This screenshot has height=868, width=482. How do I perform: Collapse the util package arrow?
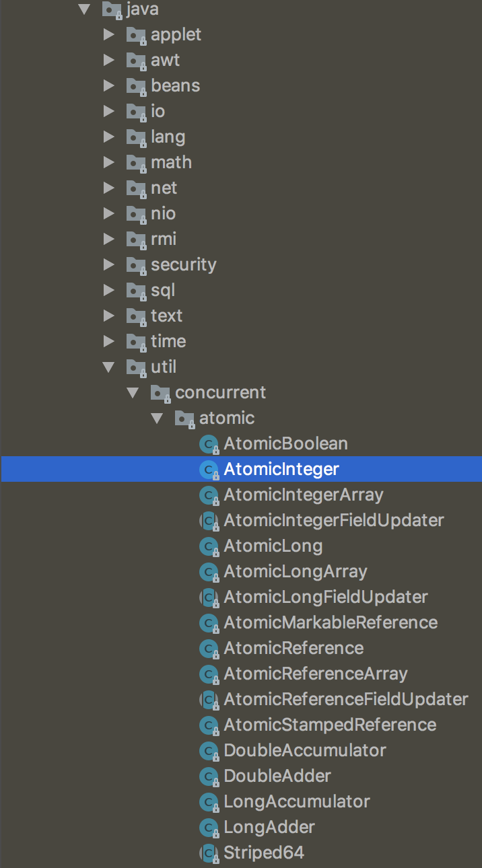click(108, 367)
